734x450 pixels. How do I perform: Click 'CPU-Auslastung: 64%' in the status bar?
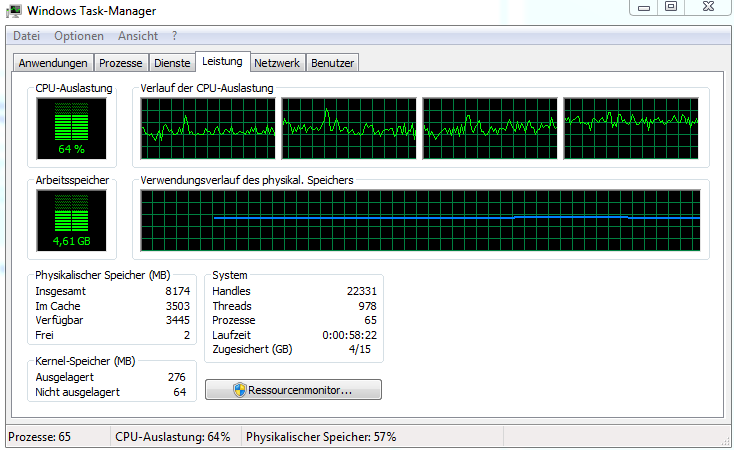point(173,437)
